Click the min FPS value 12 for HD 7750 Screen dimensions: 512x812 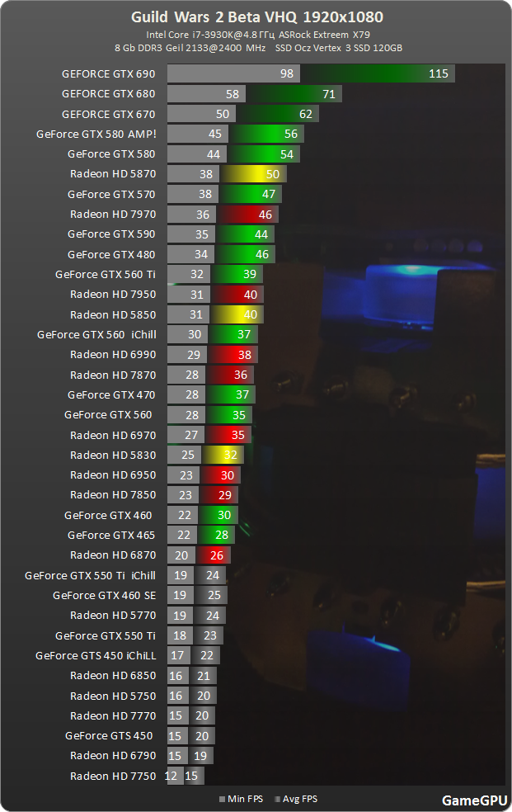coord(171,776)
